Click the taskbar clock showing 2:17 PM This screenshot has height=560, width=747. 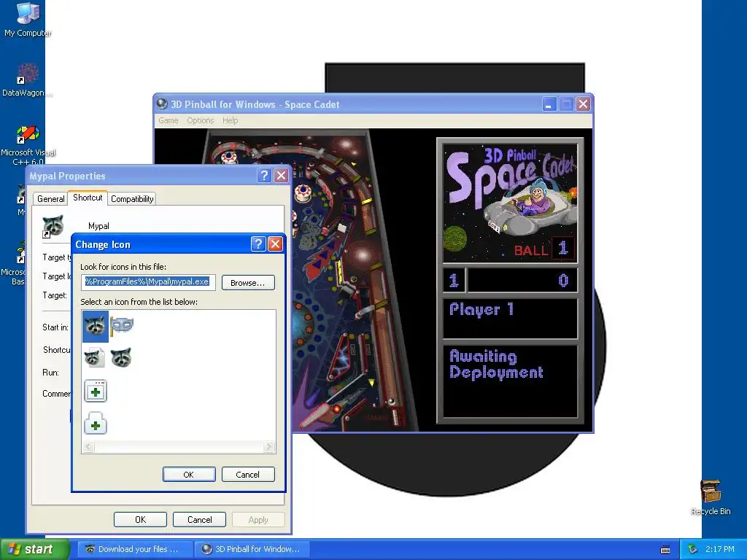pos(720,549)
